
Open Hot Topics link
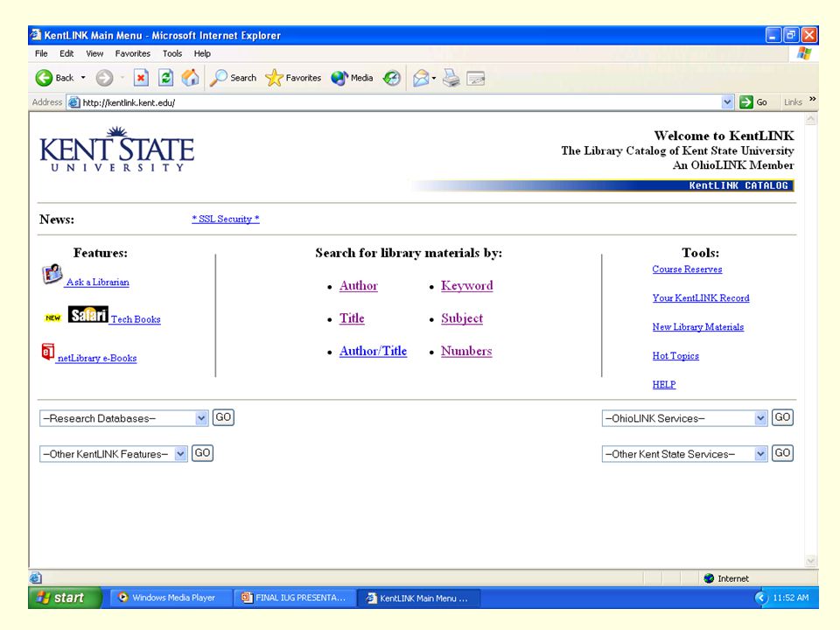pyautogui.click(x=675, y=356)
